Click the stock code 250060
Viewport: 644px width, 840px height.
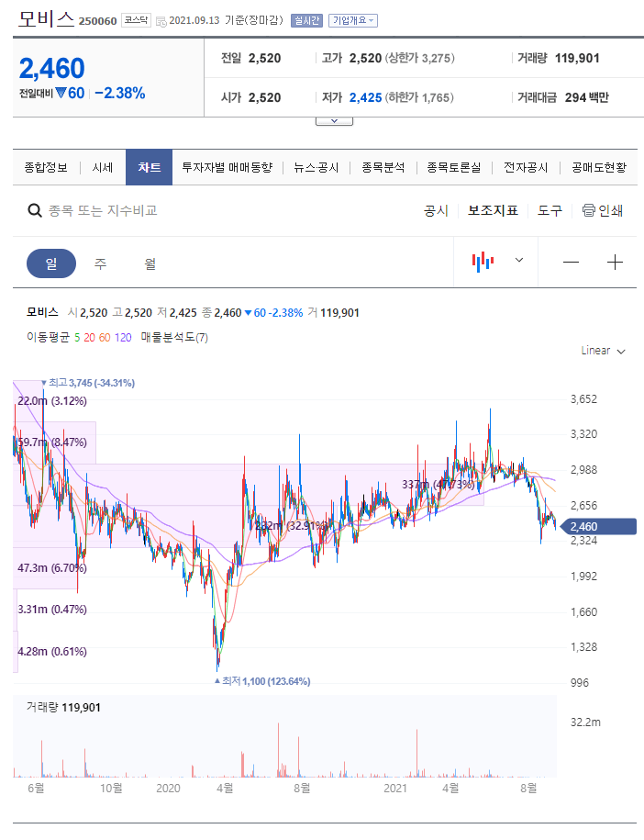97,21
